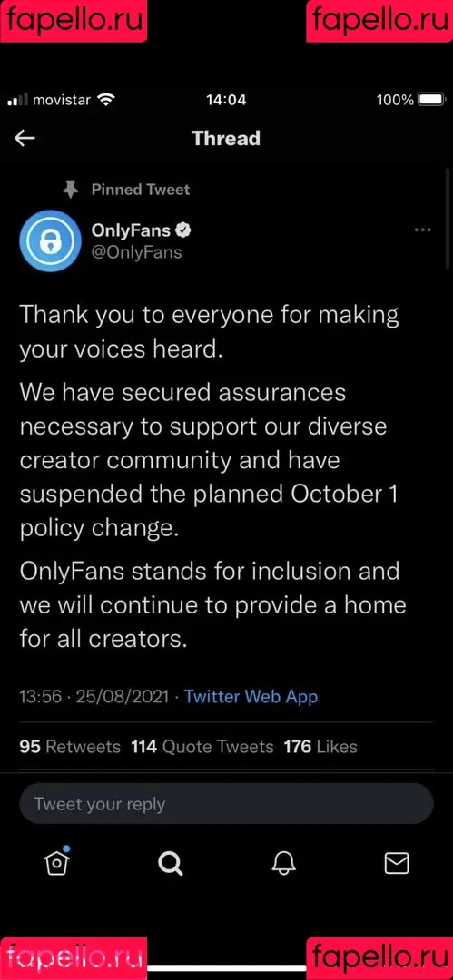The height and width of the screenshot is (980, 453).
Task: Click the tweet timestamp 13:56 · 25/08/2021
Action: 94,696
